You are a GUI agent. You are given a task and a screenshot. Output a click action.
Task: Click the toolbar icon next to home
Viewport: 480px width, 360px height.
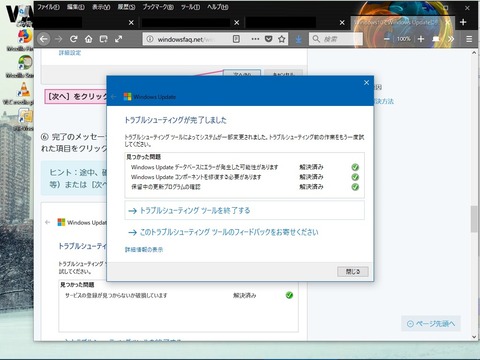104,39
